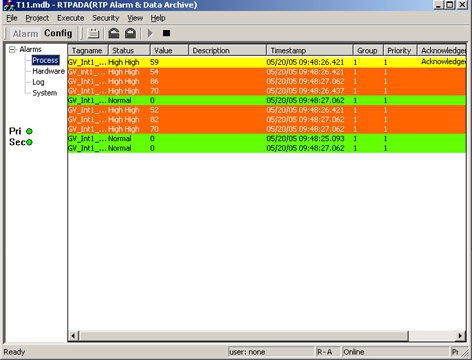
Task: Click the play/start execution icon
Action: pos(150,33)
